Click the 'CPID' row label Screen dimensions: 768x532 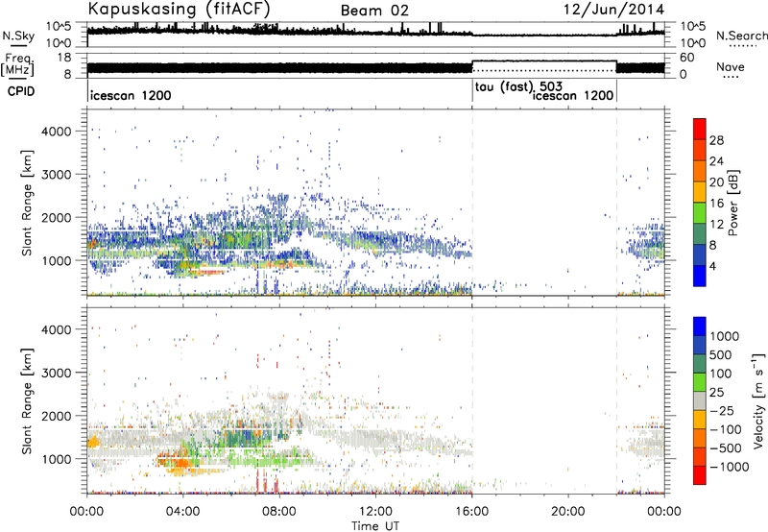click(x=21, y=91)
